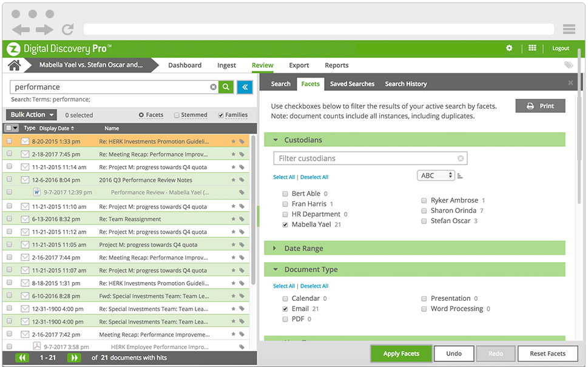The width and height of the screenshot is (588, 367).
Task: Close the facets panel with X
Action: 570,83
